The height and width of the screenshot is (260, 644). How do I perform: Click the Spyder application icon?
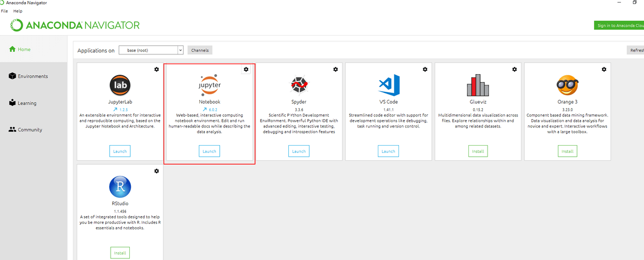tap(299, 85)
